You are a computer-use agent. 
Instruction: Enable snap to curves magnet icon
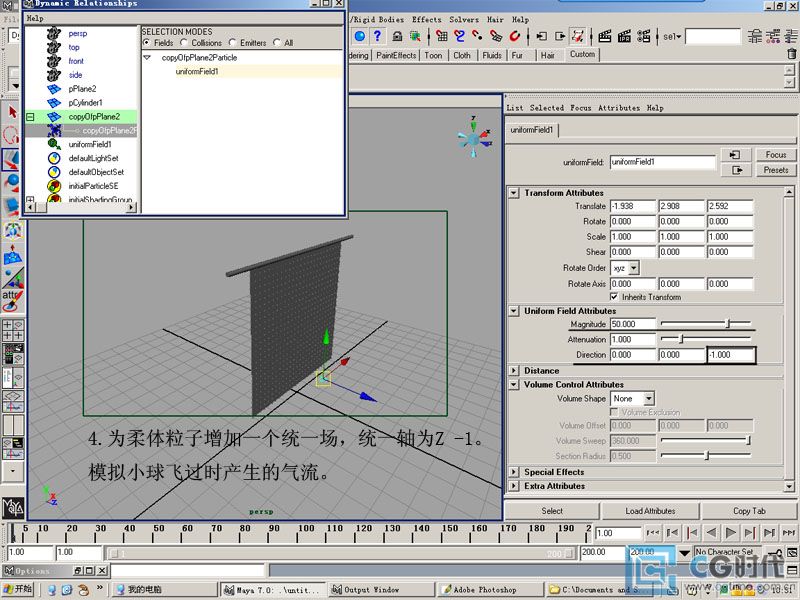pos(460,36)
